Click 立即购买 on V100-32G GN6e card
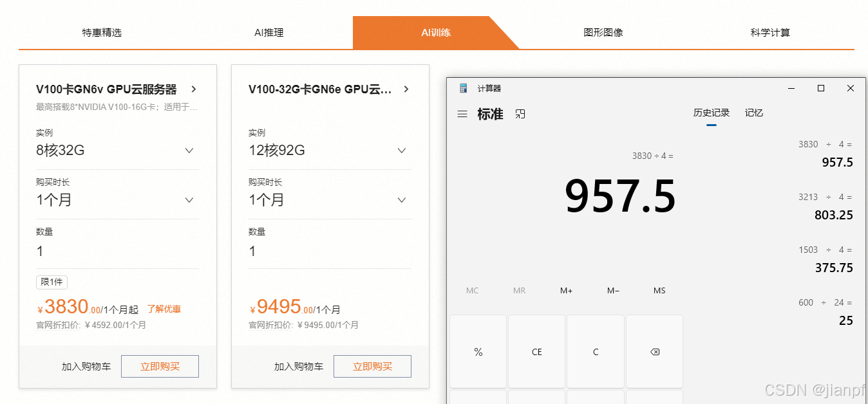The height and width of the screenshot is (404, 868). 372,367
